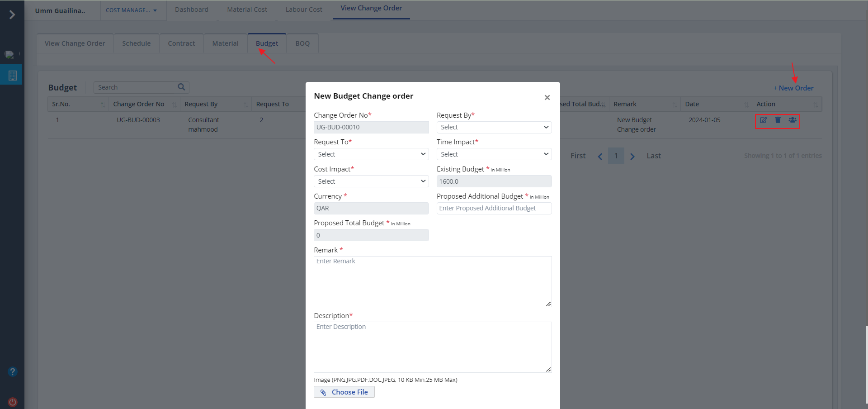Open the Time Impact dropdown
The height and width of the screenshot is (409, 868).
tap(494, 154)
